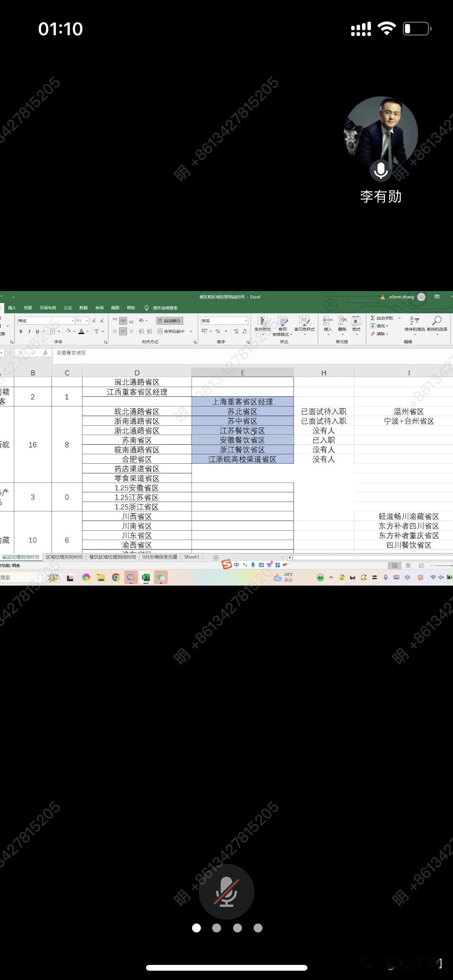Click the decrease decimal icon
453x980 pixels.
[244, 331]
